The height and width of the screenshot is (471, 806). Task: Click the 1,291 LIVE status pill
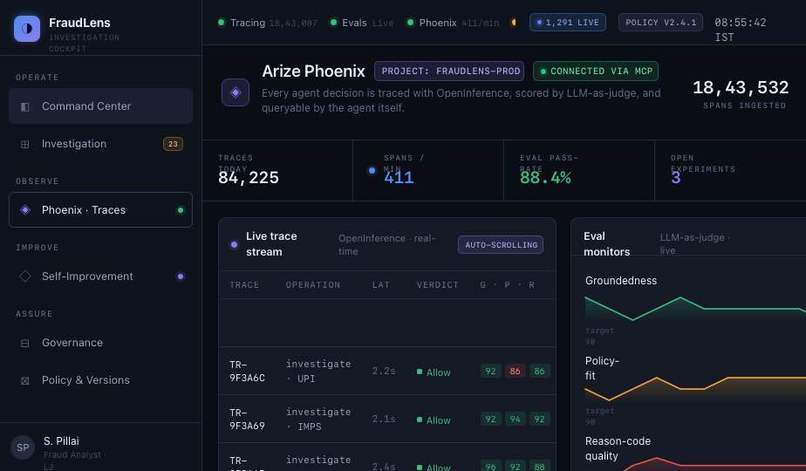coord(567,23)
